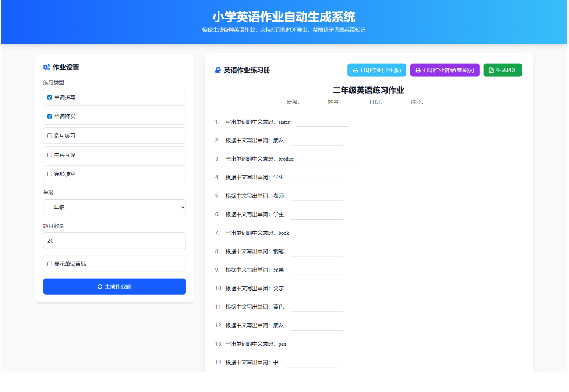Select question 2 text with 朋友
Viewport: 569px width, 392px height.
255,140
